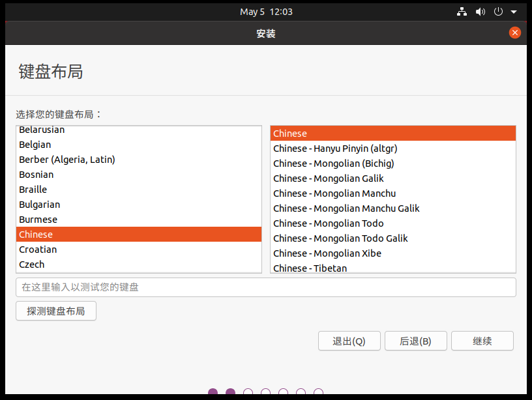
Task: Choose Chinese - Tibetan variant
Action: coord(393,267)
